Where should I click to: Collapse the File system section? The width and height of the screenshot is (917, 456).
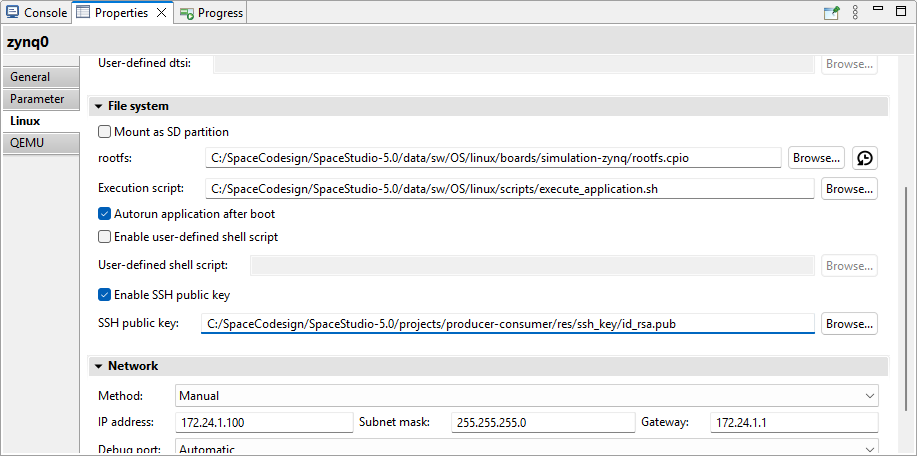point(98,106)
